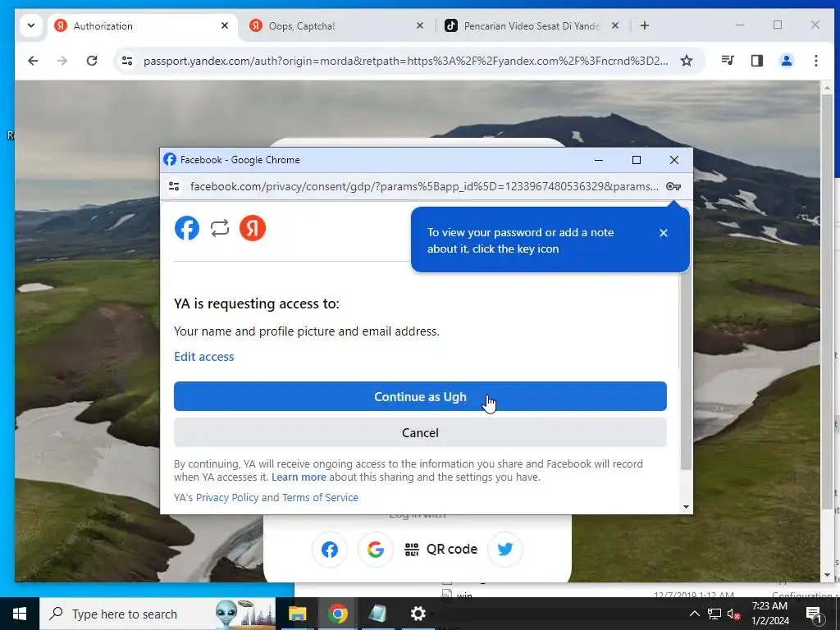Click Continue as Ugh button

(420, 396)
